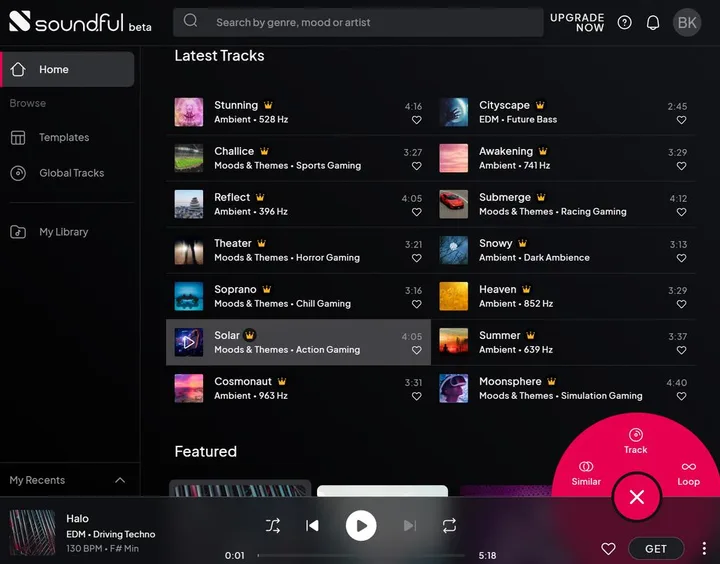This screenshot has height=564, width=720.
Task: Favorite the Halo track in player bar
Action: [x=608, y=548]
